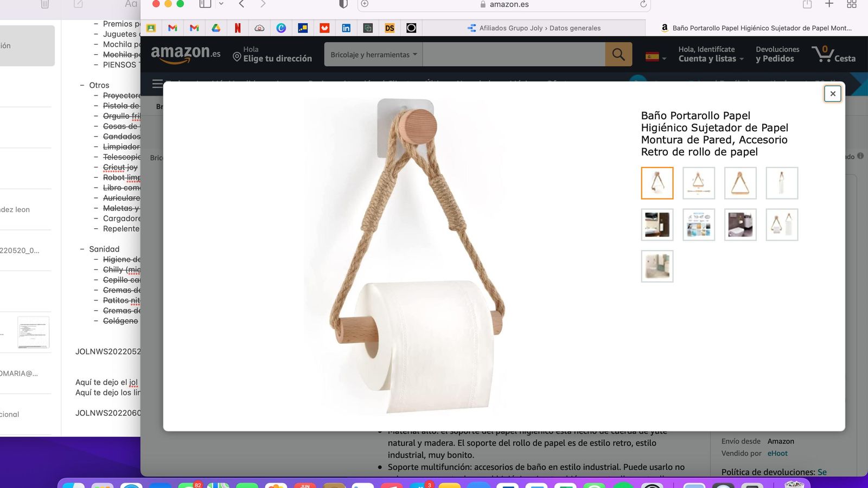868x488 pixels.
Task: Open the Amazon hamburger menu
Action: (x=157, y=84)
